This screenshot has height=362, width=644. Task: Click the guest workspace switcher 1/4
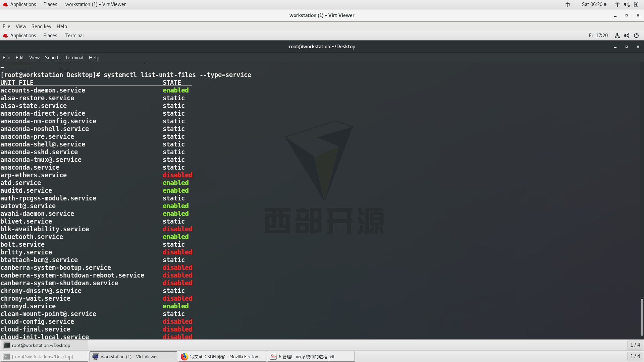(x=635, y=345)
